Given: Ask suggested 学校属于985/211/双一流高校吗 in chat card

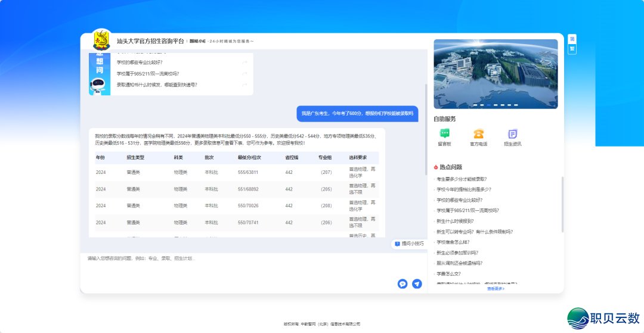Looking at the screenshot, I should click(148, 74).
